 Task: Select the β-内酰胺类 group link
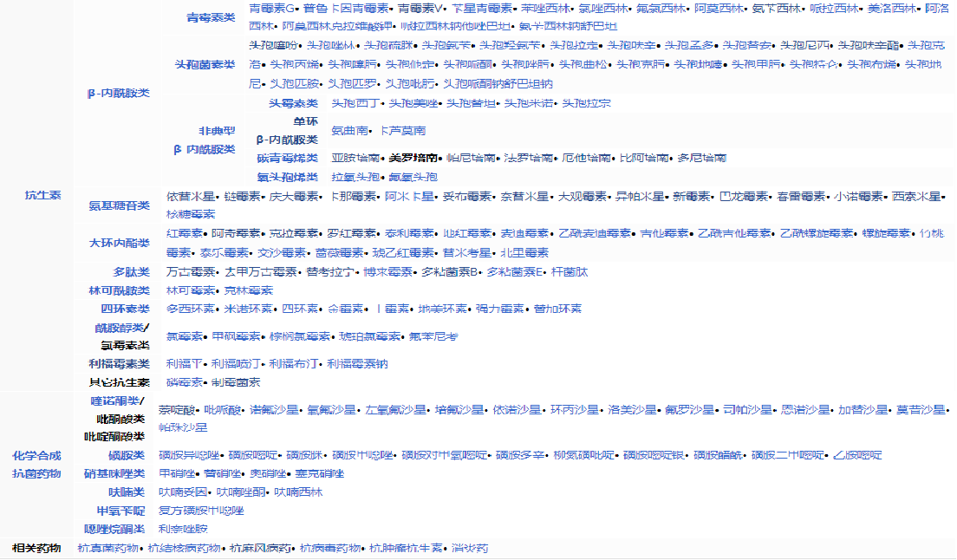[x=117, y=93]
